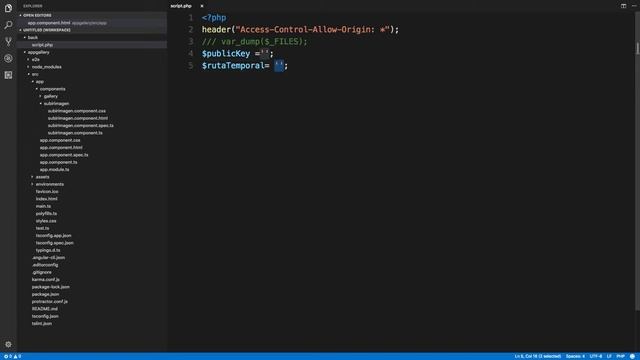The height and width of the screenshot is (360, 640).
Task: Open main.ts file
Action: click(x=43, y=206)
